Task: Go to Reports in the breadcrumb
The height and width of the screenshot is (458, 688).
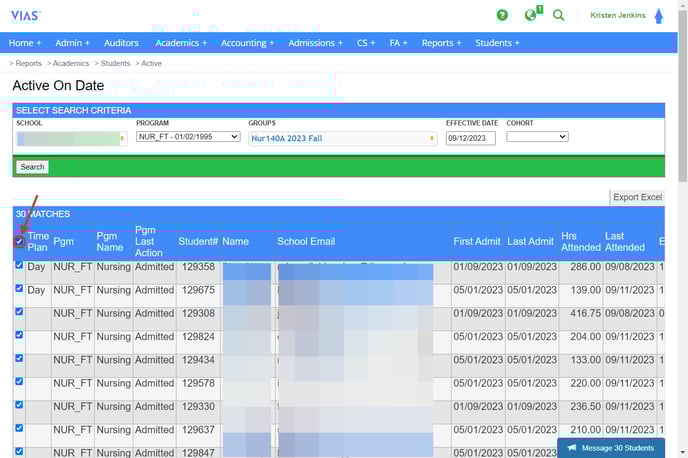Action: (29, 63)
